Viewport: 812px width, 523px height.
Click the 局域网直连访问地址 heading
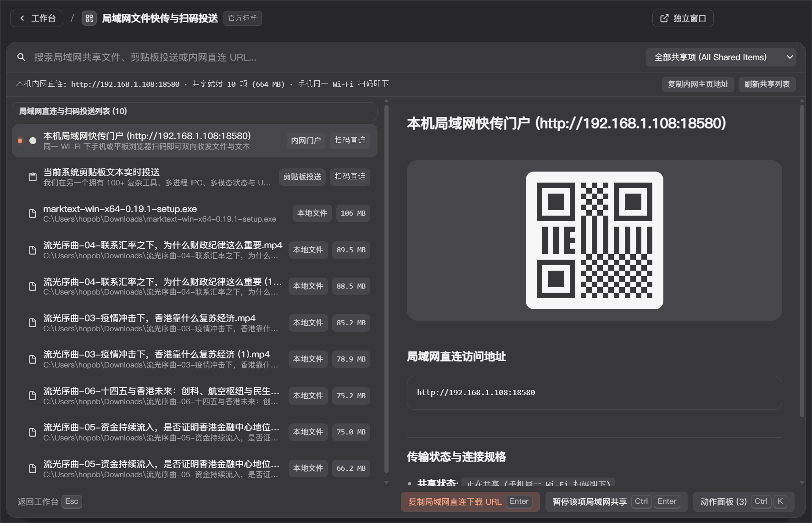[x=456, y=356]
